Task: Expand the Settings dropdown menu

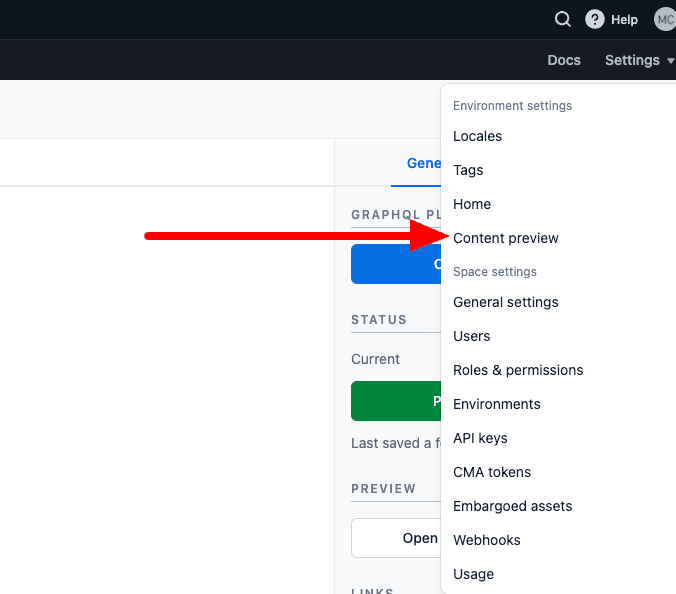Action: 639,60
